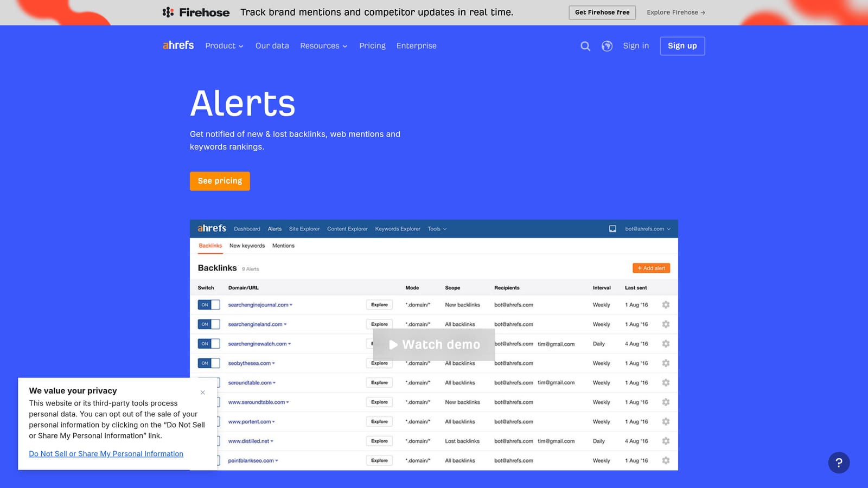The height and width of the screenshot is (488, 868).
Task: Click Explore for pointblankseo.com
Action: [379, 461]
